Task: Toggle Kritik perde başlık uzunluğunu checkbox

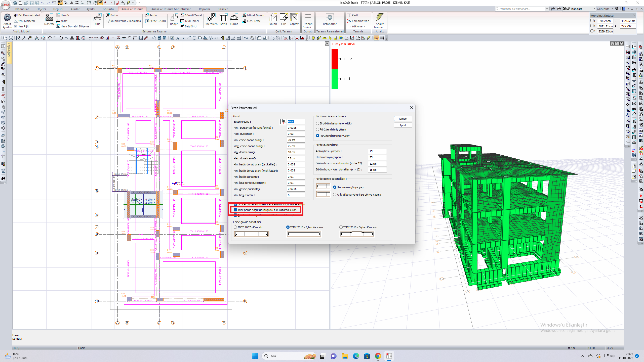Action: pyautogui.click(x=235, y=210)
